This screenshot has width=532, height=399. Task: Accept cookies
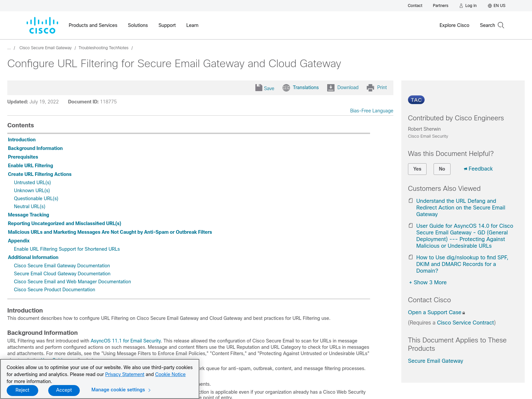click(64, 390)
